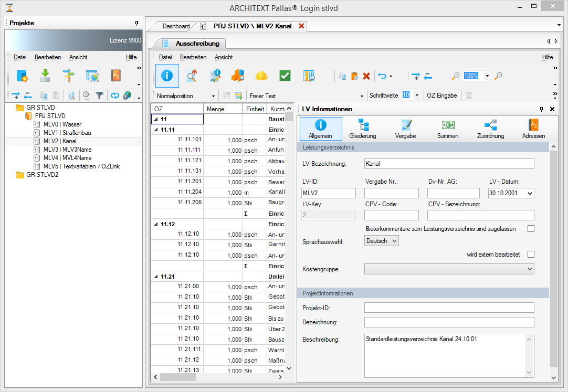This screenshot has height=392, width=568.
Task: Check the 'wird extern bearbeitet' checkbox
Action: click(531, 255)
